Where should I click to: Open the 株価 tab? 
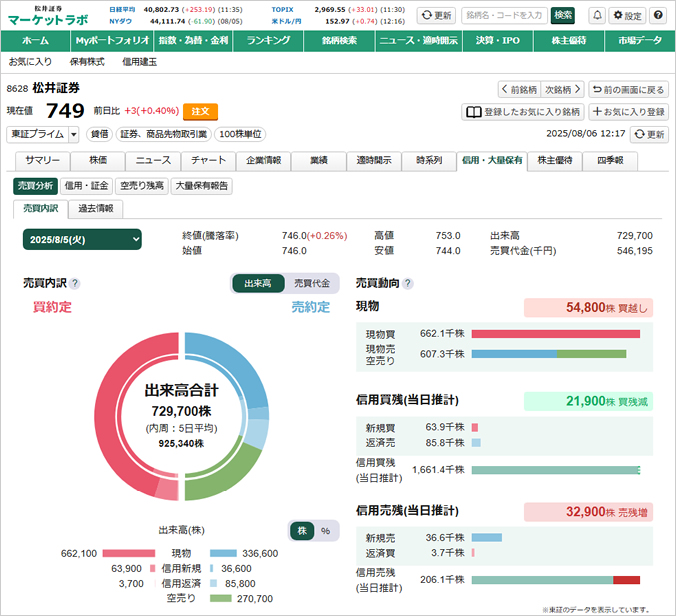point(98,161)
